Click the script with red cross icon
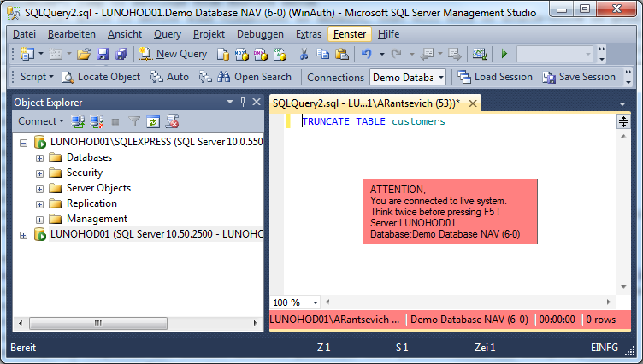 (172, 121)
